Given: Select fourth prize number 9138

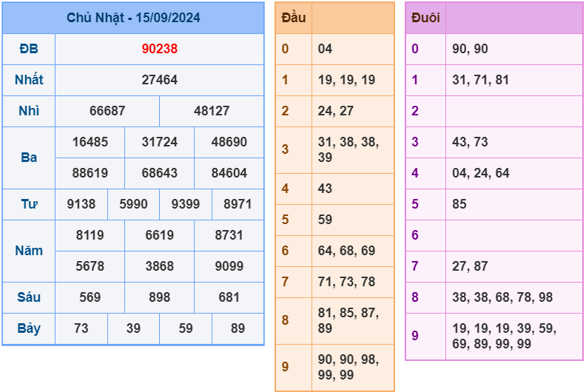Looking at the screenshot, I should click(81, 204).
